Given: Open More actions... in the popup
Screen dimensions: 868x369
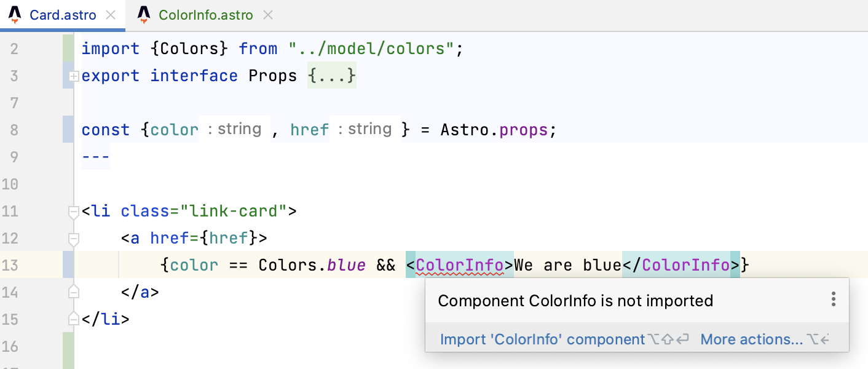Looking at the screenshot, I should (x=751, y=339).
